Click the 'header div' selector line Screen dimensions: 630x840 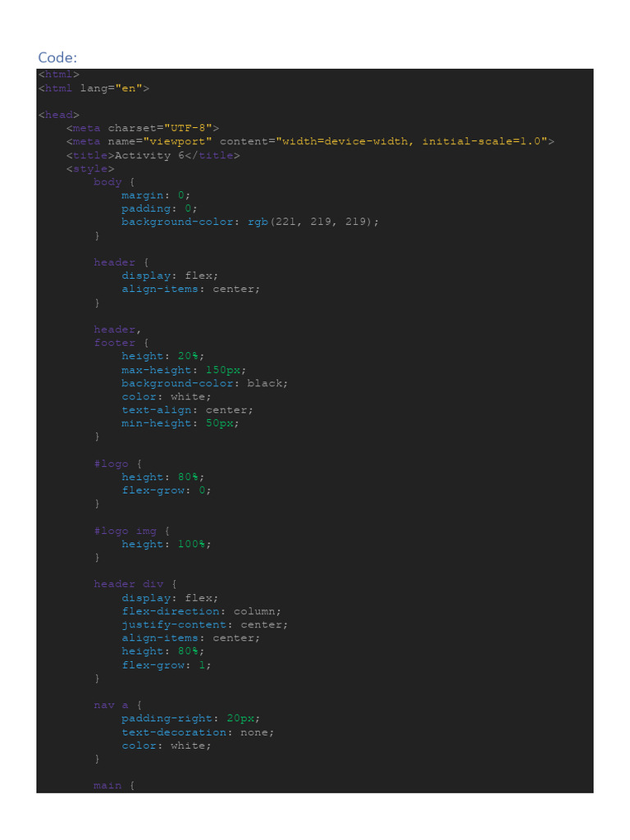pos(135,584)
